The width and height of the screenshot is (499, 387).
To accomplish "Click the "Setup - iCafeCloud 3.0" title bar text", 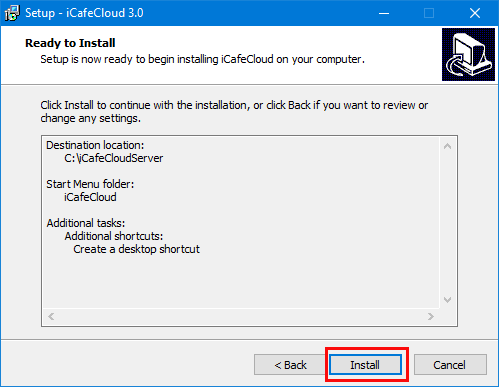I will (x=84, y=13).
